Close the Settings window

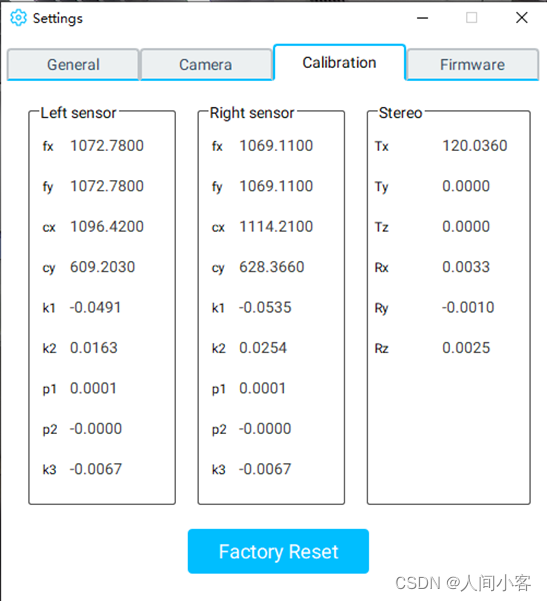pyautogui.click(x=521, y=18)
